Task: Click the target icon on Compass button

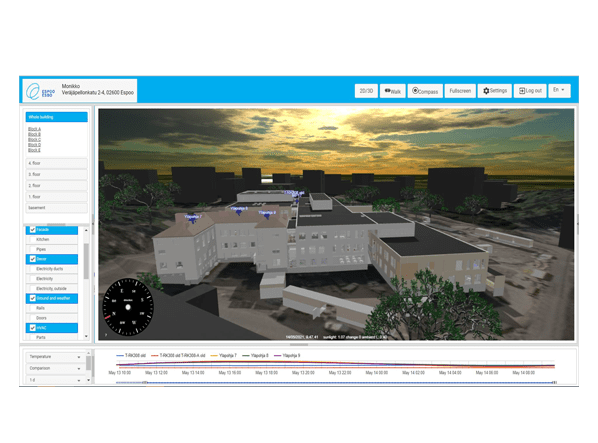Action: (415, 91)
